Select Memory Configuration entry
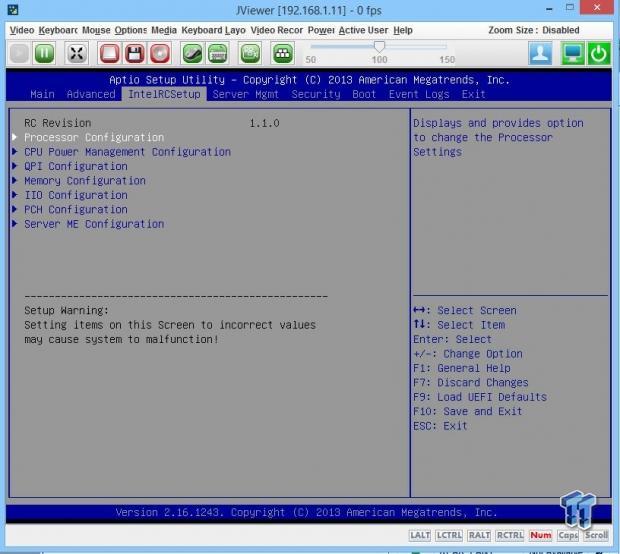The width and height of the screenshot is (620, 554). point(85,181)
